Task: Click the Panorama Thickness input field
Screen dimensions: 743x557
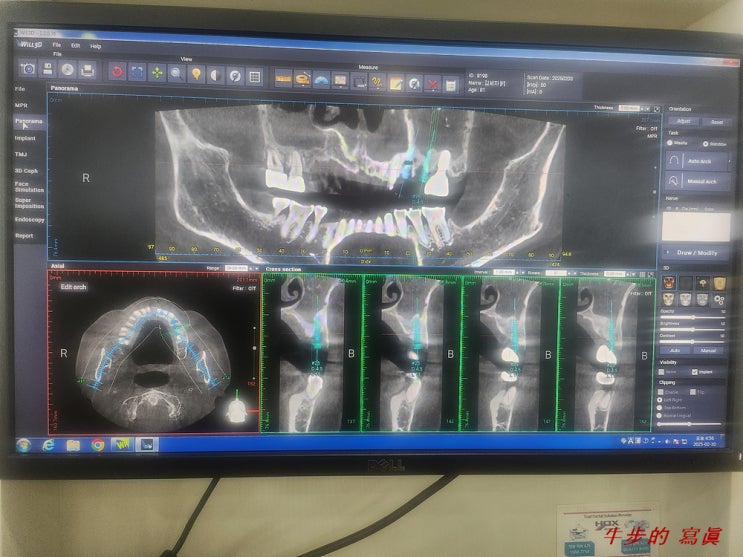Action: 629,108
